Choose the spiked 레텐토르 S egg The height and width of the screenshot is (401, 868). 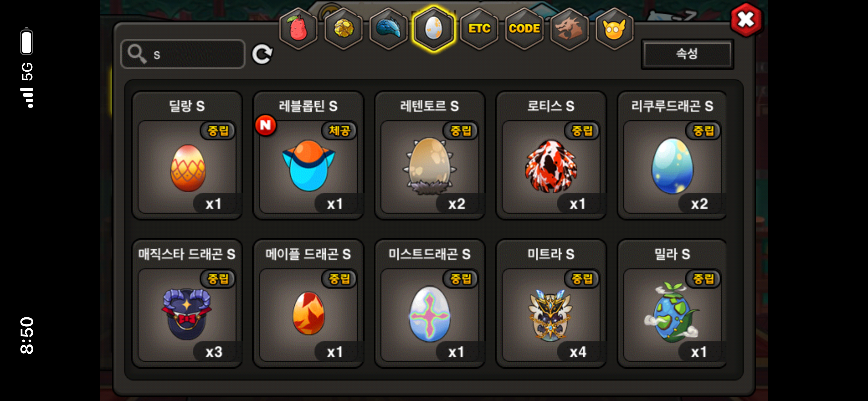(430, 155)
